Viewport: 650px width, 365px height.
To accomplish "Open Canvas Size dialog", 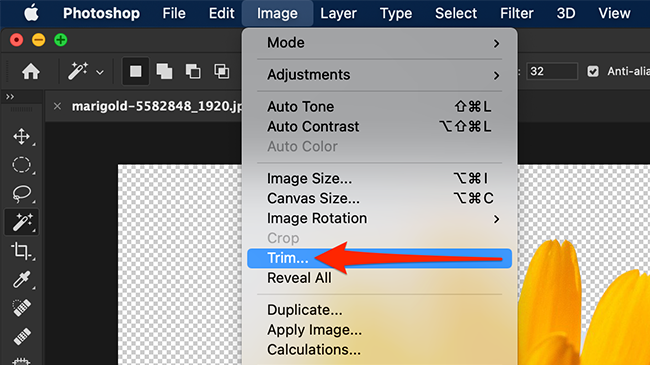I will click(379, 198).
